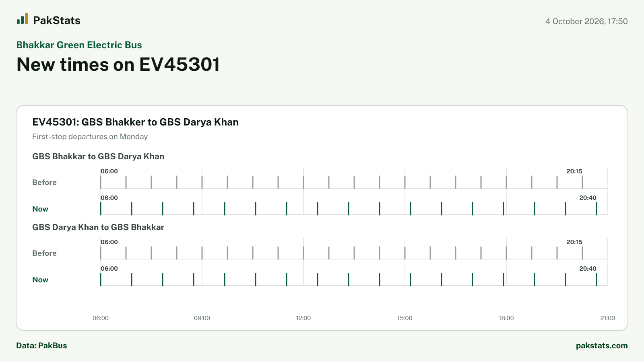
Task: Click the 'Data: PakBus' source note
Action: pyautogui.click(x=41, y=346)
